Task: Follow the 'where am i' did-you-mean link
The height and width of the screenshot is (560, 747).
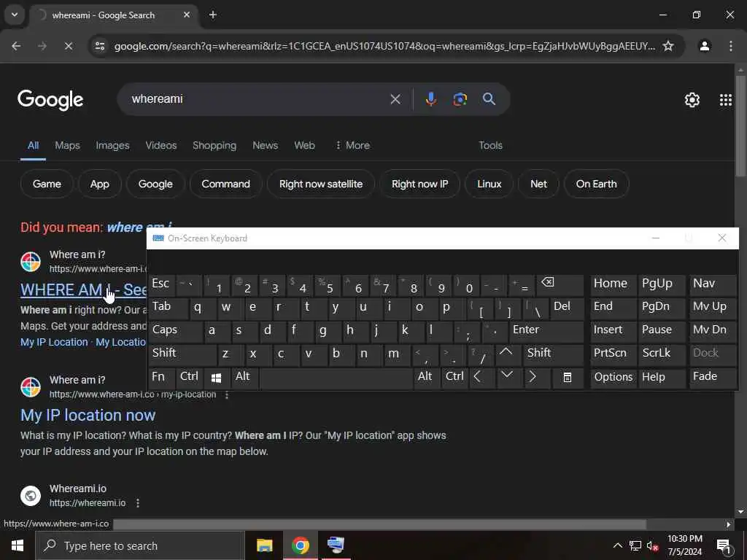Action: pos(127,227)
